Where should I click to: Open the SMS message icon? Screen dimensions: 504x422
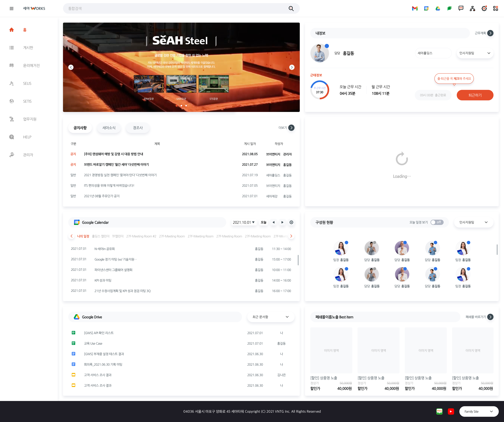(461, 8)
